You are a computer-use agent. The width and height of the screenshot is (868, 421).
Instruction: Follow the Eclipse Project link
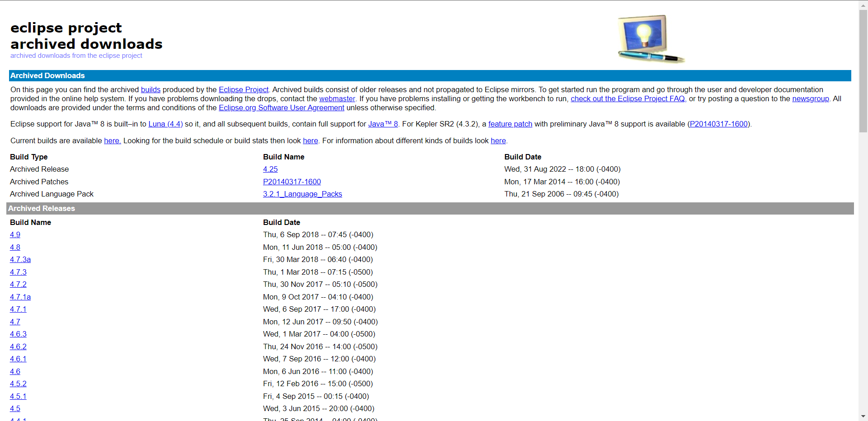point(244,89)
